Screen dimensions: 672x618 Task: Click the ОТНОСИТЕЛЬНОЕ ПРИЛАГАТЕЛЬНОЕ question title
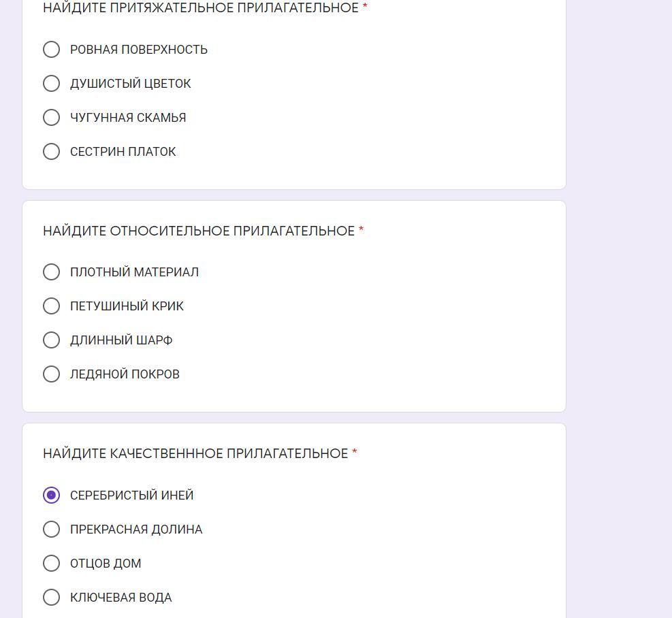point(198,231)
